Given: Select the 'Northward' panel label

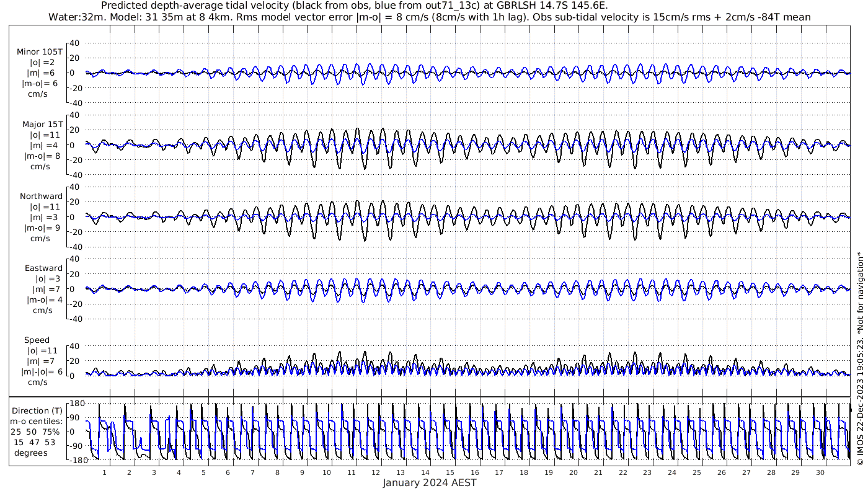Looking at the screenshot, I should click(42, 196).
